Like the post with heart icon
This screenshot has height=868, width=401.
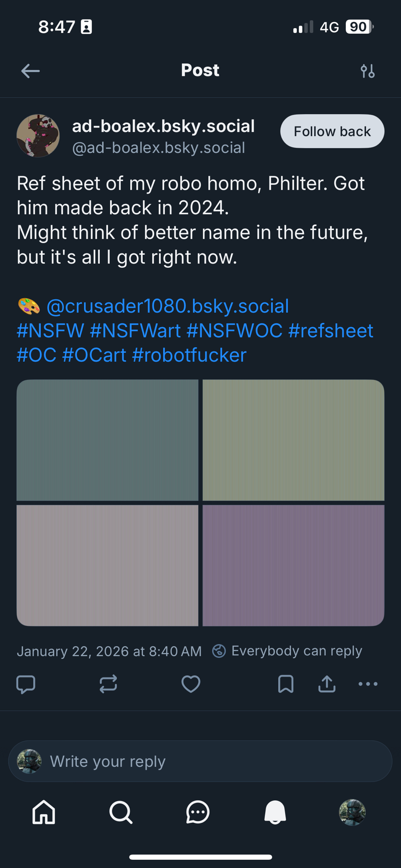[191, 684]
